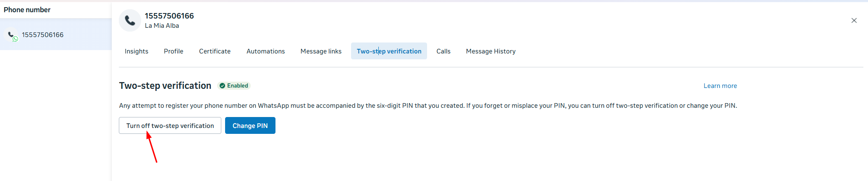This screenshot has height=181, width=868.
Task: Select the Two-step verification tab
Action: (x=389, y=51)
